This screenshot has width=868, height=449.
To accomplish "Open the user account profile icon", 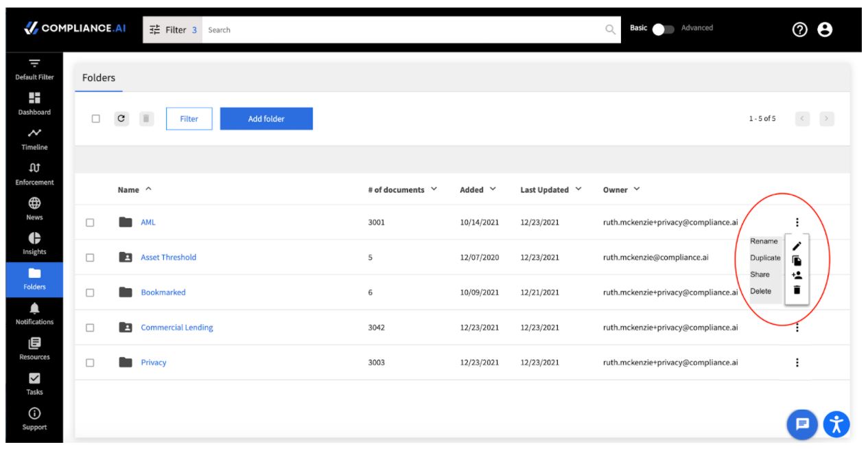I will 825,30.
